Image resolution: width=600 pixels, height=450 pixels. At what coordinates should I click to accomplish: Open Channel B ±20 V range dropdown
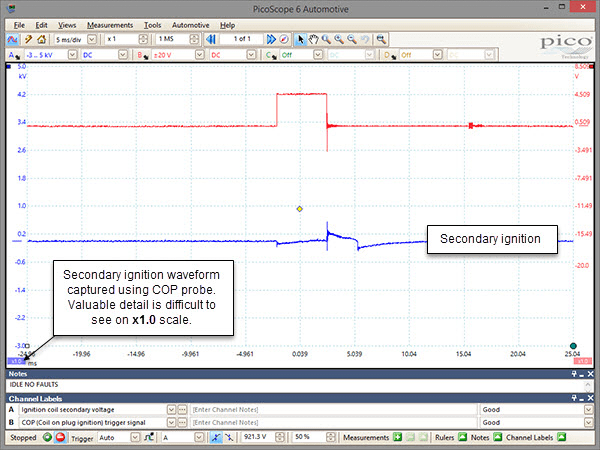(200, 55)
